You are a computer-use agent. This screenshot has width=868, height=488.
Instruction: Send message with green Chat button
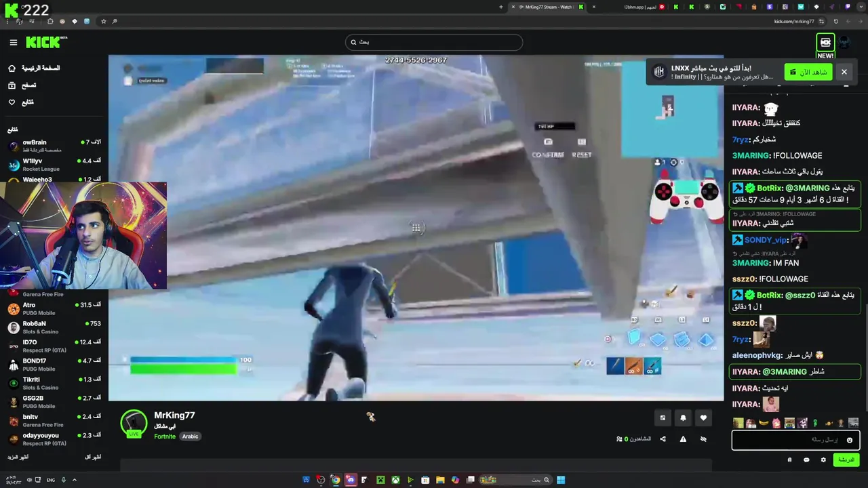(846, 460)
